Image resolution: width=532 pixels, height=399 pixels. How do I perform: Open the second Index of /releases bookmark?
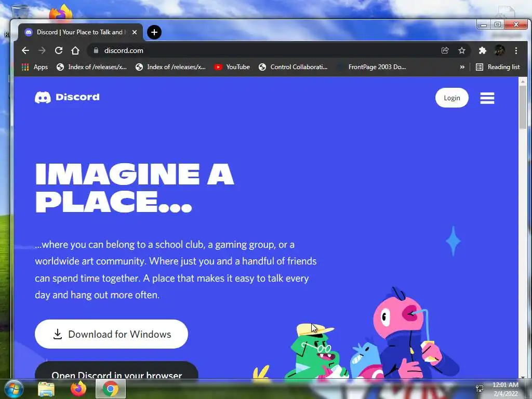[170, 67]
